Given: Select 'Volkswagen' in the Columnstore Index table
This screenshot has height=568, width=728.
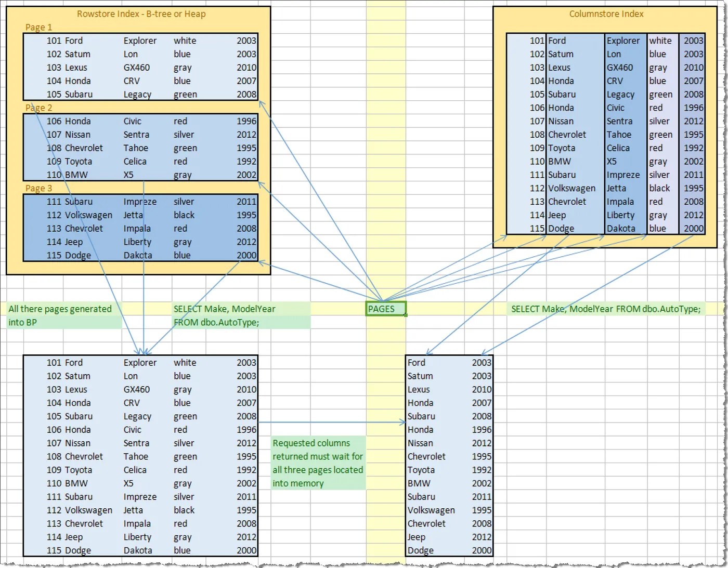Looking at the screenshot, I should 572,188.
